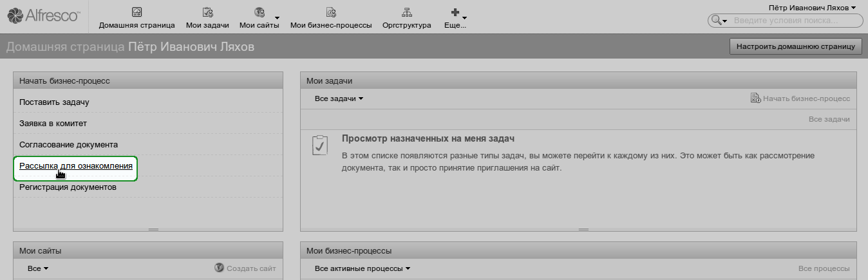Click Создать сайт link
The height and width of the screenshot is (280, 868).
point(245,268)
